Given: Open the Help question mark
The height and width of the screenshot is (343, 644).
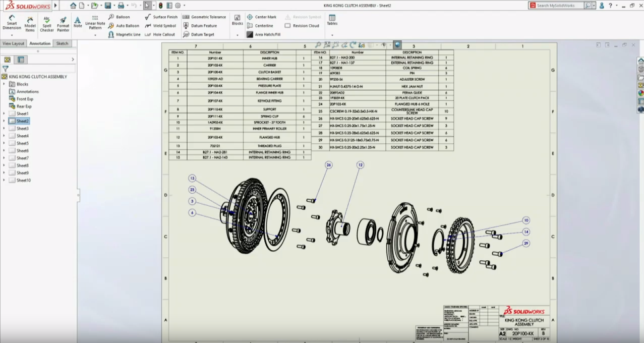Looking at the screenshot, I should point(611,6).
